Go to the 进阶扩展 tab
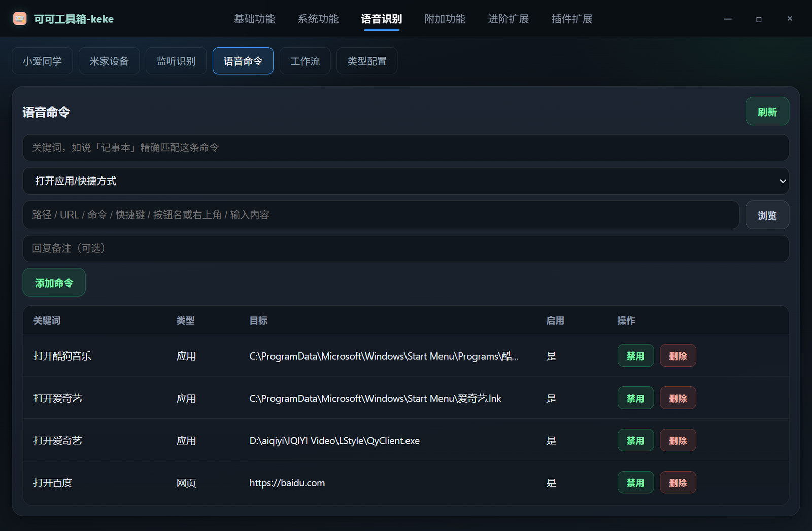812x531 pixels. click(x=509, y=19)
